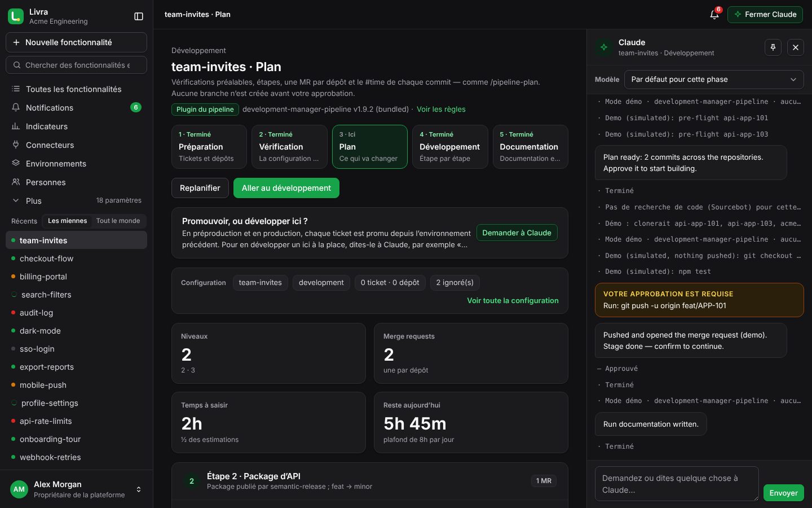Image resolution: width=812 pixels, height=508 pixels.
Task: Pin the Claude panel
Action: [773, 47]
